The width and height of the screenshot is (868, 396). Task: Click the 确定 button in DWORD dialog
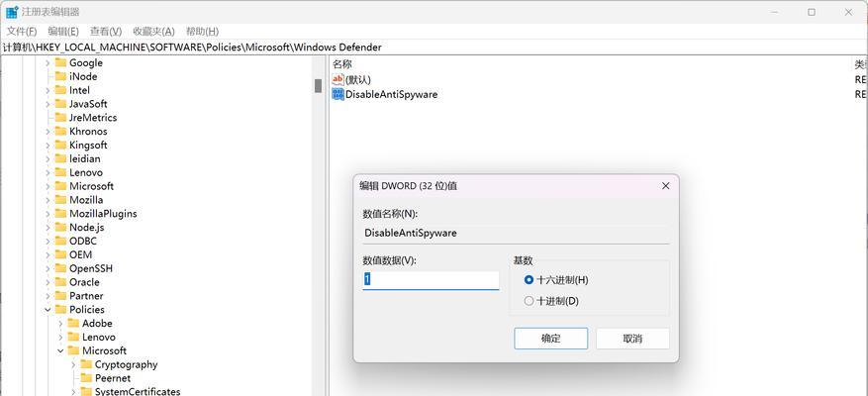tap(551, 339)
